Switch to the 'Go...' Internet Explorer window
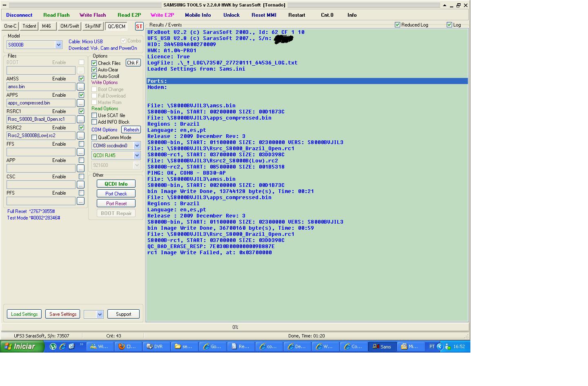This screenshot has height=386, width=588. [213, 346]
